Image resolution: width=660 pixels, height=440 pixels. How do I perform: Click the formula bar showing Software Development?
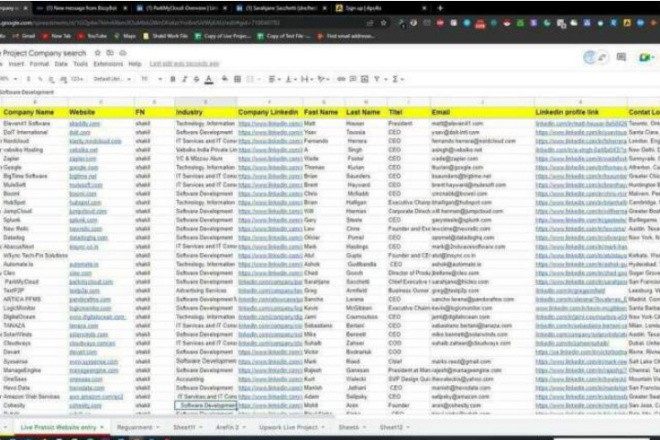pos(328,92)
